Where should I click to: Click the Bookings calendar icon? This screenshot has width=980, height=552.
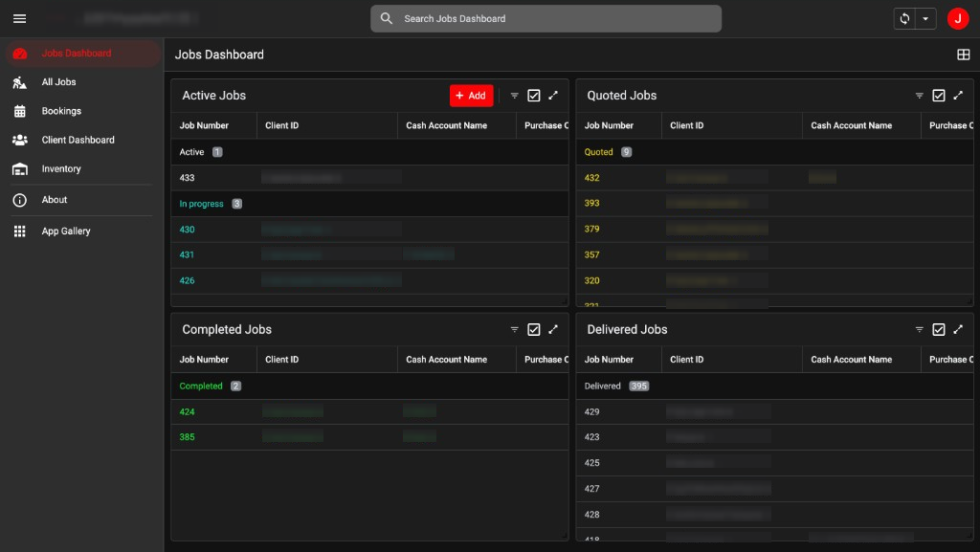point(20,111)
